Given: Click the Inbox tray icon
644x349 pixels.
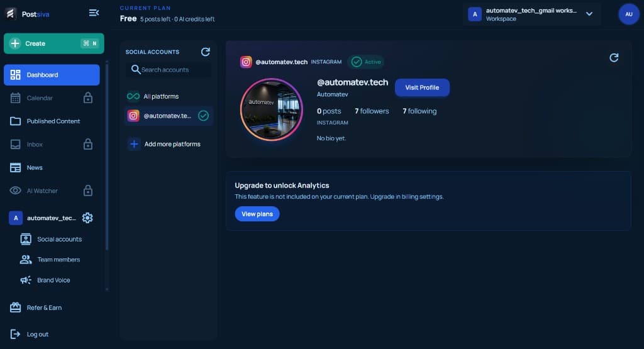Looking at the screenshot, I should click(x=15, y=144).
